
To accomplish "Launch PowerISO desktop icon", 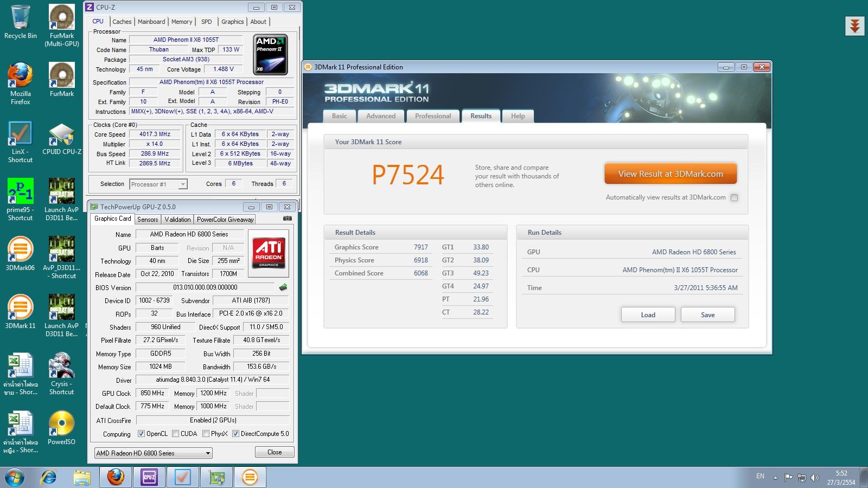I will pyautogui.click(x=62, y=427).
